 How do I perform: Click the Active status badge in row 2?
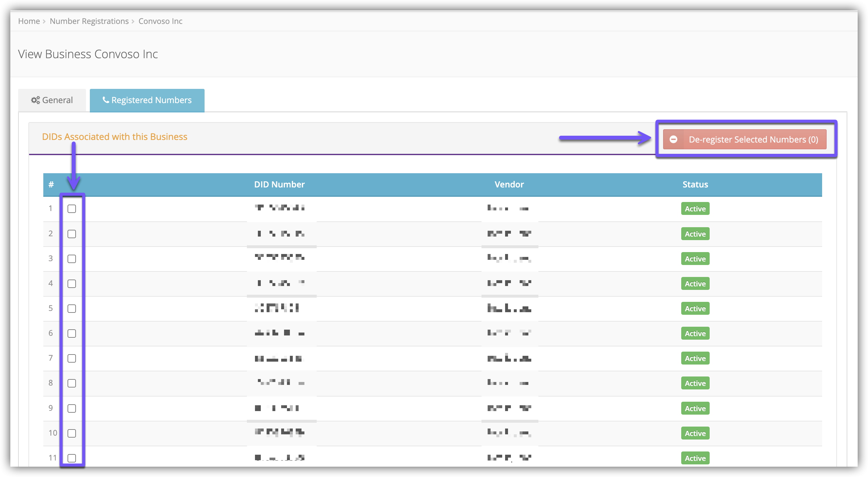[695, 234]
